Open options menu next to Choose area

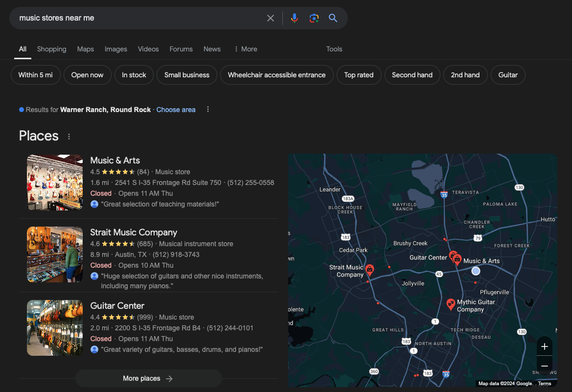click(x=208, y=110)
